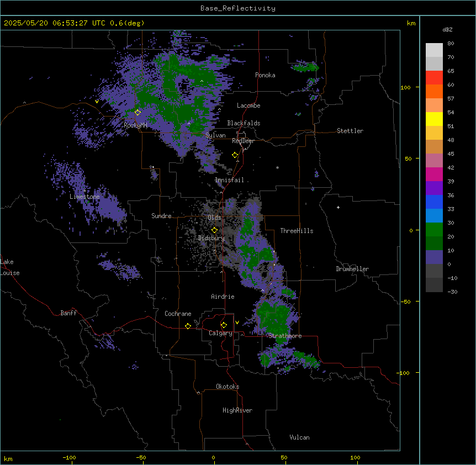
Task: Select the Vulcan label
Action: [x=299, y=437]
